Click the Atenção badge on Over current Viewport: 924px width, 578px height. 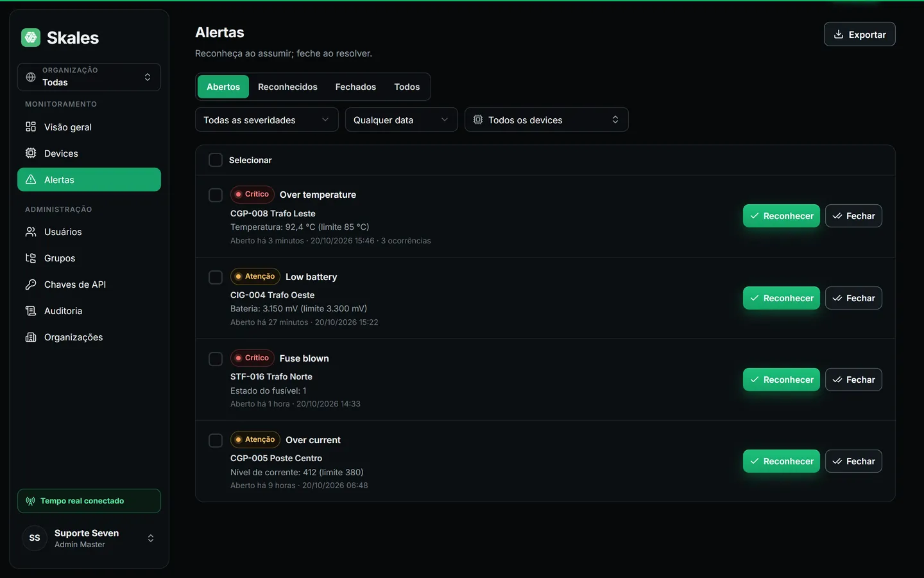coord(255,439)
